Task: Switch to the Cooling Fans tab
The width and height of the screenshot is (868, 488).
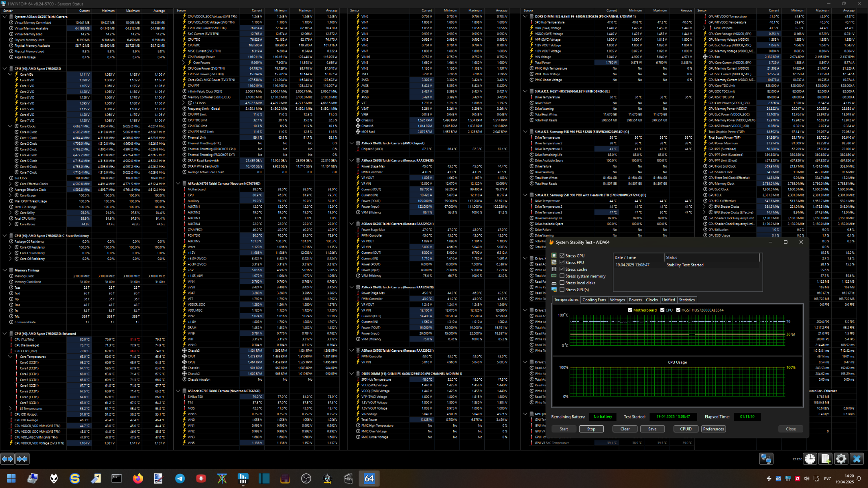Action: pyautogui.click(x=594, y=300)
